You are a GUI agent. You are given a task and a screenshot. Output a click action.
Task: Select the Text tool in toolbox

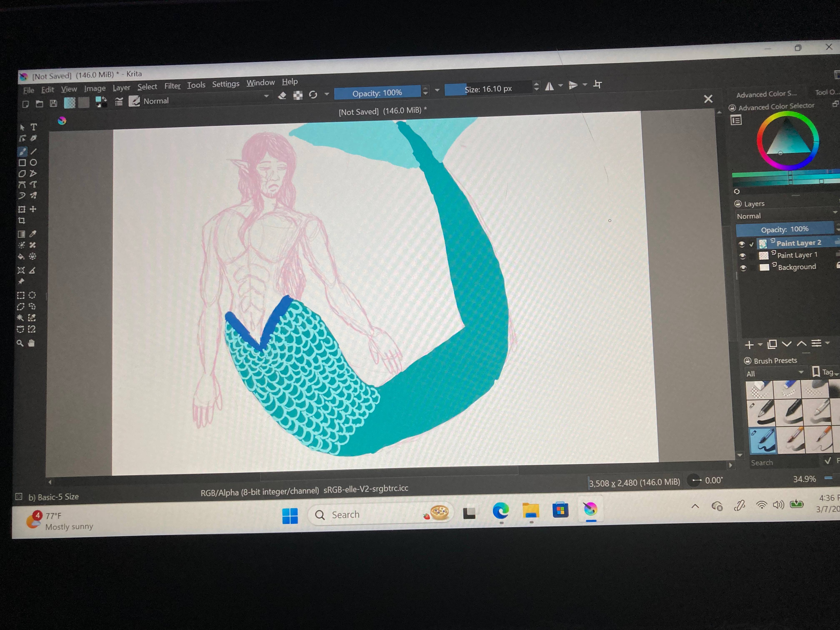coord(33,127)
